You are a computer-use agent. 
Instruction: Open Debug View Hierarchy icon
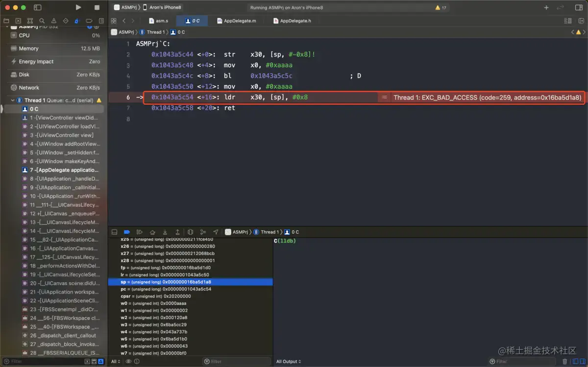point(190,232)
